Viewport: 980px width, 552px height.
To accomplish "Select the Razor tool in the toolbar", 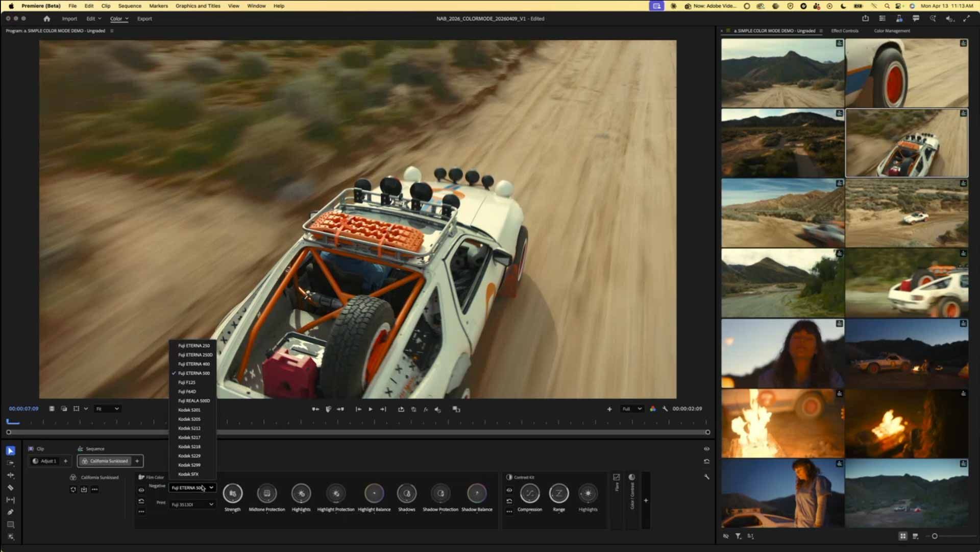I will pos(10,488).
